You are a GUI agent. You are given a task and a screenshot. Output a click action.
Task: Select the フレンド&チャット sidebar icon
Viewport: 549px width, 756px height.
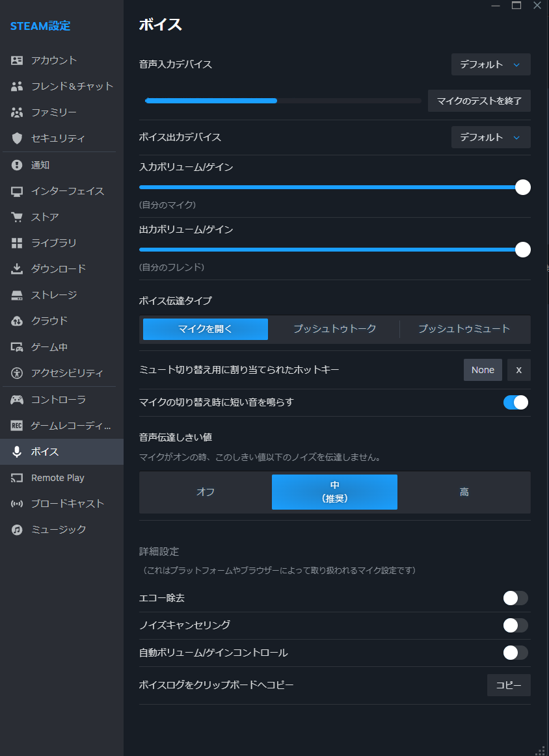tap(16, 86)
